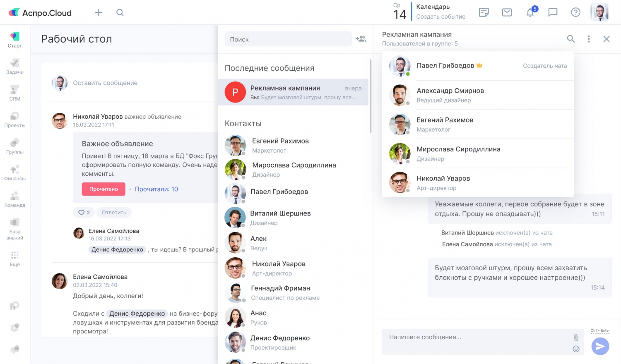621x364 pixels.
Task: Send the message with the arrow button
Action: pyautogui.click(x=600, y=346)
